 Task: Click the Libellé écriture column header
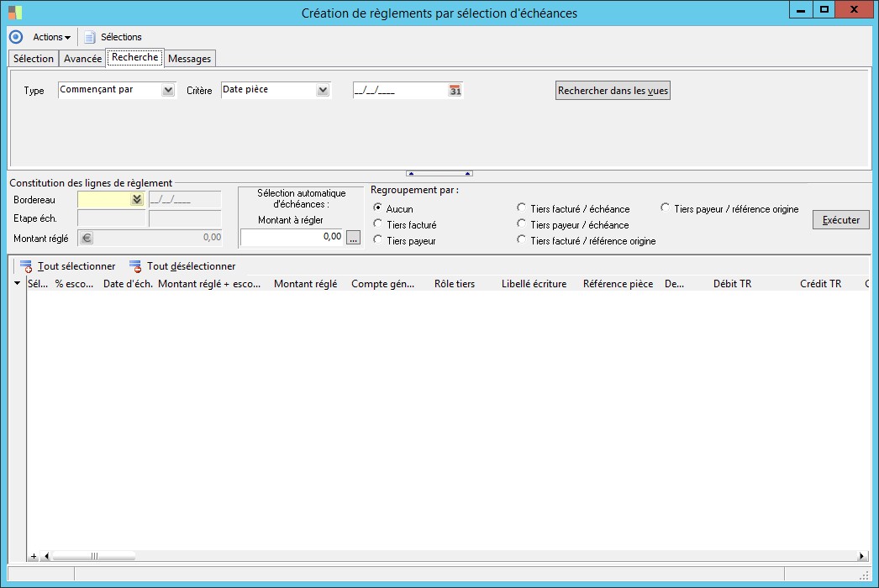point(534,284)
